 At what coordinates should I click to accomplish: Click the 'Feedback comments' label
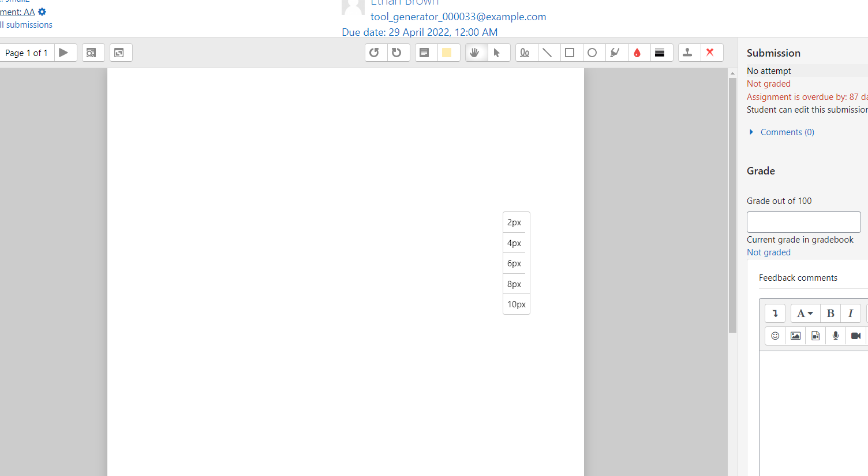pyautogui.click(x=798, y=278)
